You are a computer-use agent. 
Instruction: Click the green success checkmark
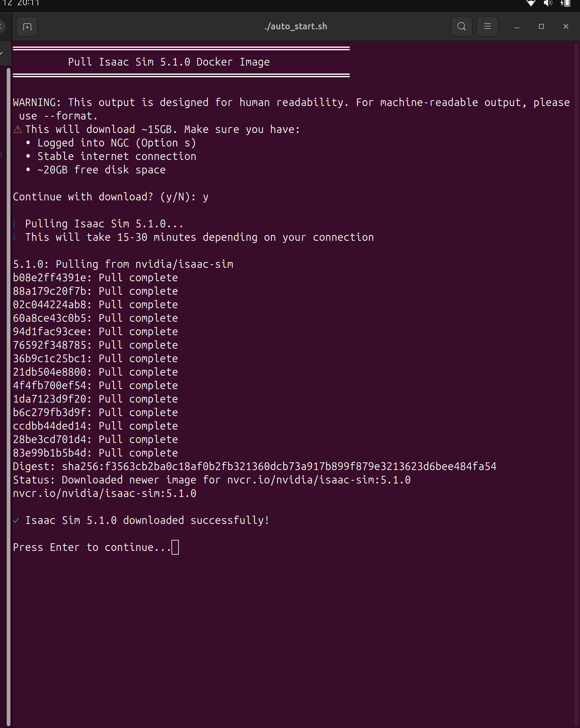(x=16, y=520)
